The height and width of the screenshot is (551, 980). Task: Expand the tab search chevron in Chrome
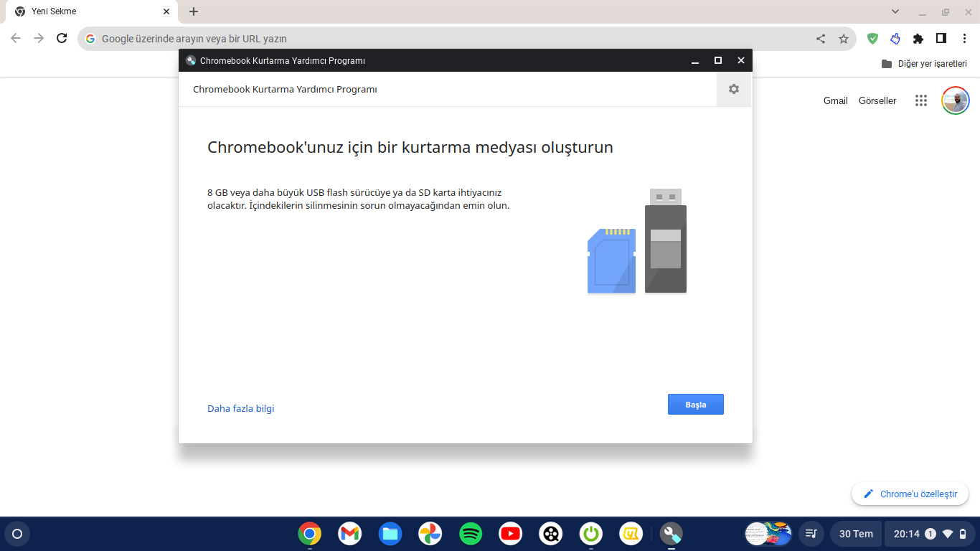(x=895, y=11)
